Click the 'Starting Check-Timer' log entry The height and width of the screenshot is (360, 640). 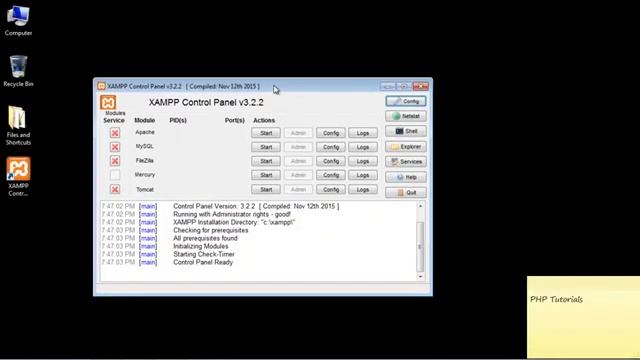coord(204,254)
